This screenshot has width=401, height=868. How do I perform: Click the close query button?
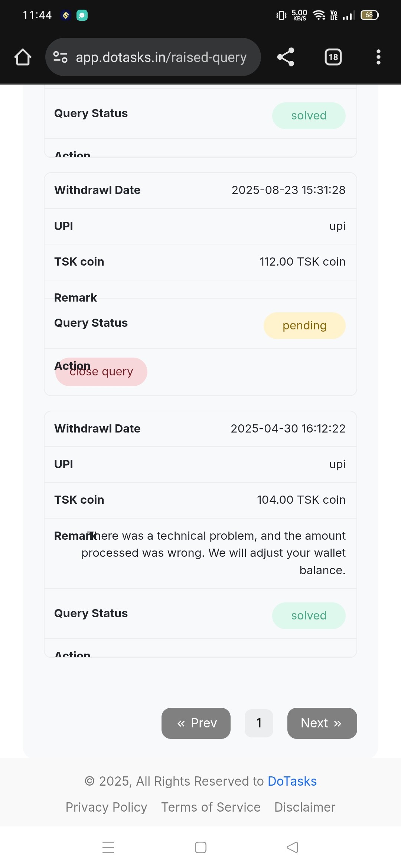pos(101,372)
